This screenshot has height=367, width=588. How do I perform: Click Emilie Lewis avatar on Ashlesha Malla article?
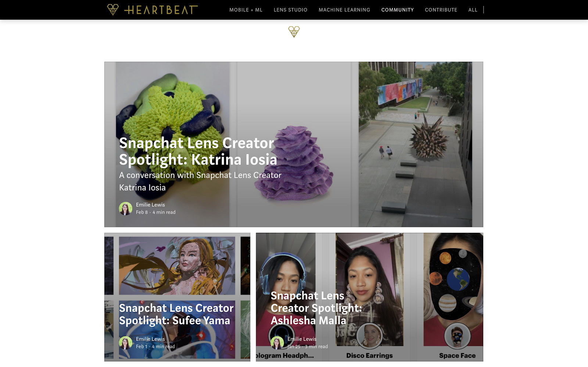pyautogui.click(x=277, y=343)
